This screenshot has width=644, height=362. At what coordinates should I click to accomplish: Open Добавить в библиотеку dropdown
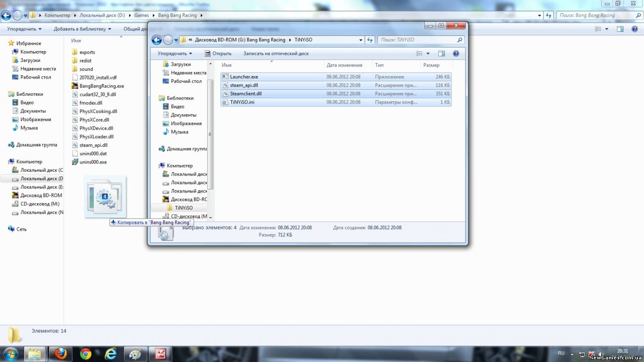click(x=82, y=29)
